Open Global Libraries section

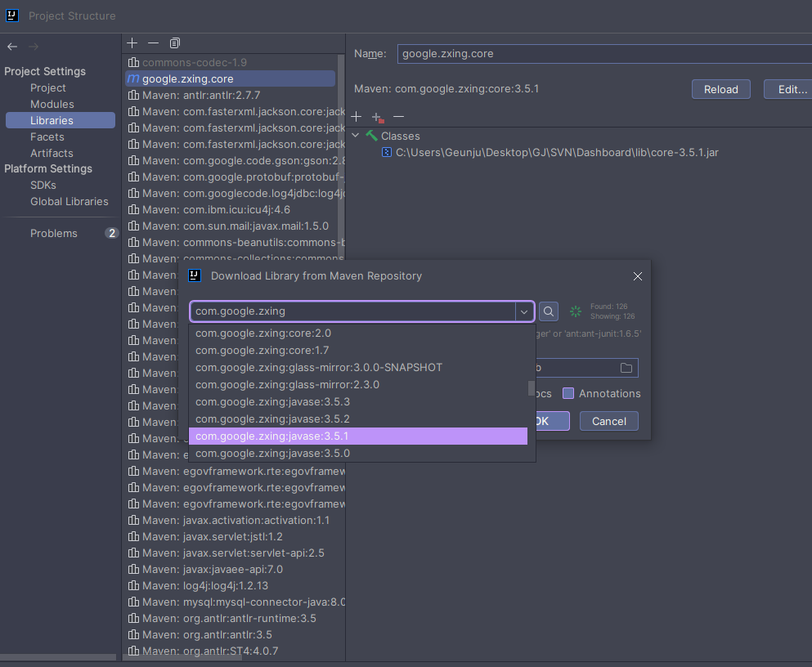pyautogui.click(x=69, y=201)
